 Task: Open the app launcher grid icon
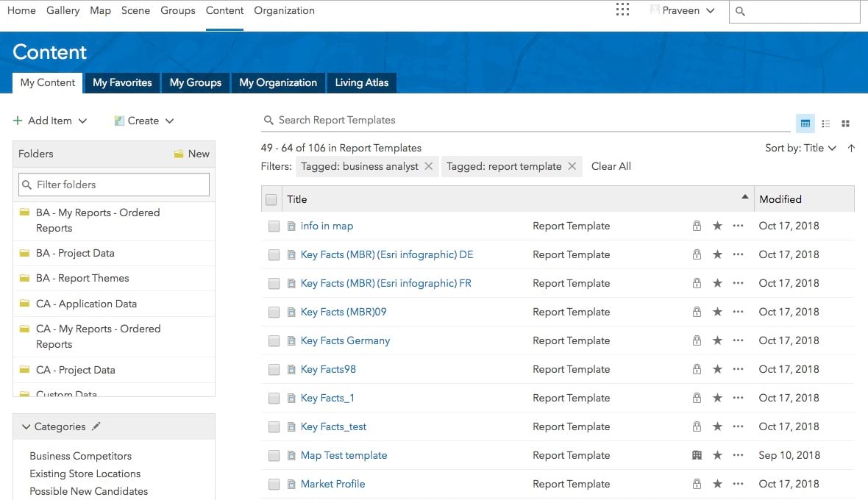coord(622,10)
